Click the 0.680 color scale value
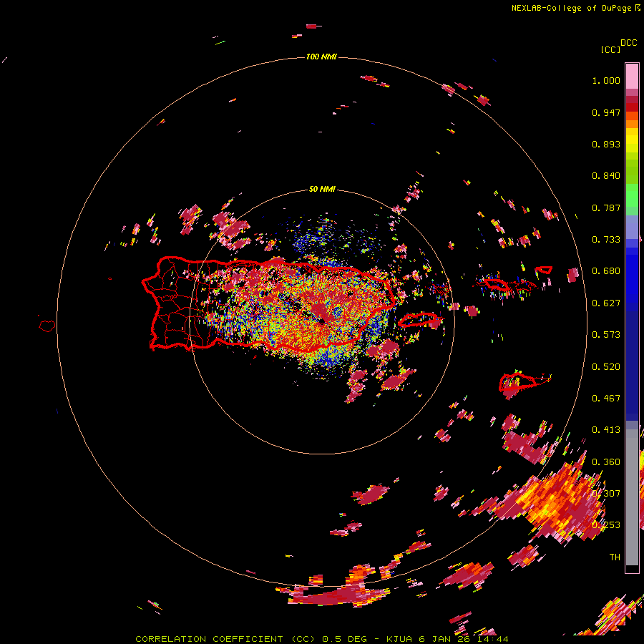Viewport: 644px width, 644px height. [x=606, y=271]
